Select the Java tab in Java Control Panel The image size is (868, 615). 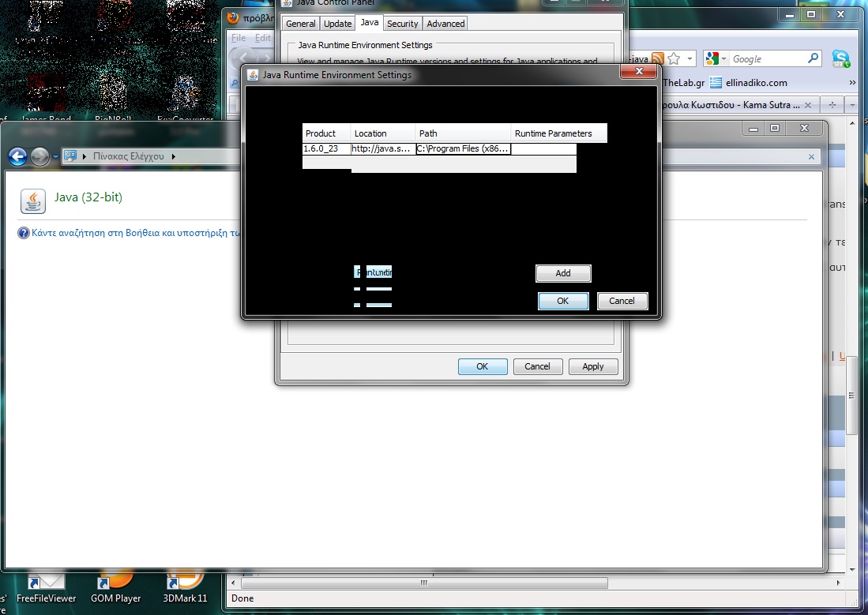(369, 22)
